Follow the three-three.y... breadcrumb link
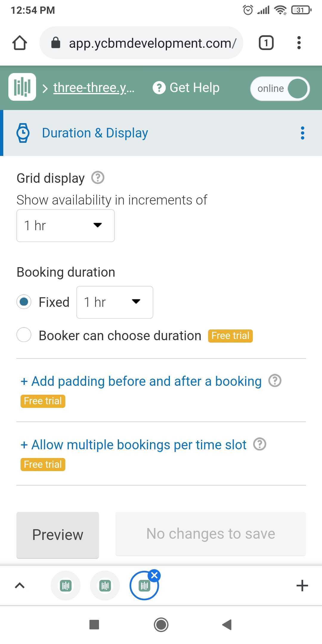The image size is (322, 644). (94, 88)
